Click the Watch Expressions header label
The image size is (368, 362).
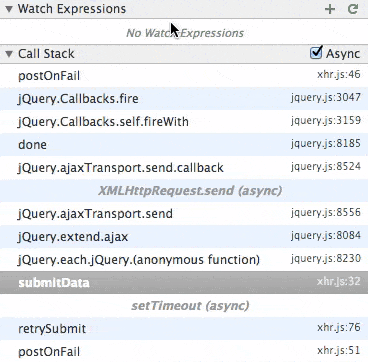72,9
